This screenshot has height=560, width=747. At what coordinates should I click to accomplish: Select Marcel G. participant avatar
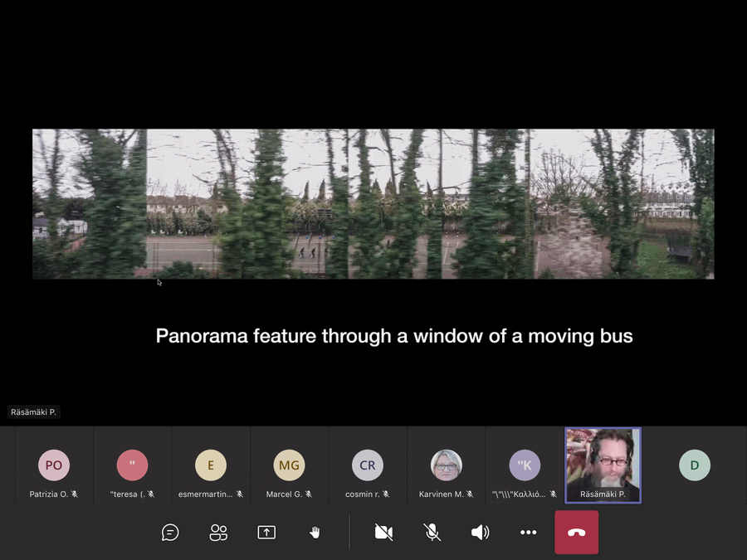click(289, 465)
